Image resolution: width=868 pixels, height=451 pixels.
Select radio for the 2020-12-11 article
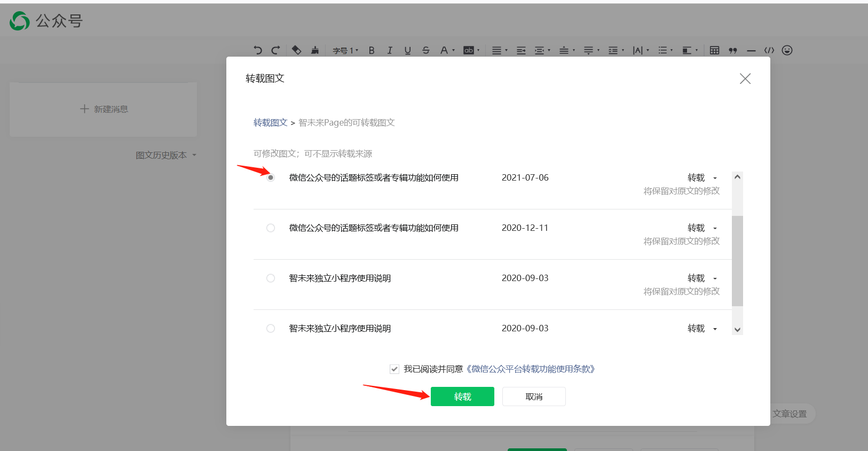click(x=271, y=228)
